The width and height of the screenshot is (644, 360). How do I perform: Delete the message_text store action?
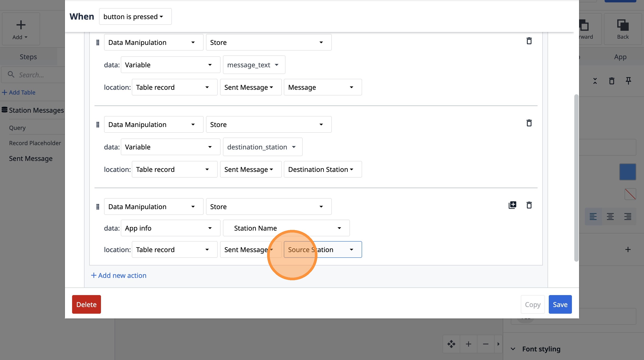click(x=529, y=41)
